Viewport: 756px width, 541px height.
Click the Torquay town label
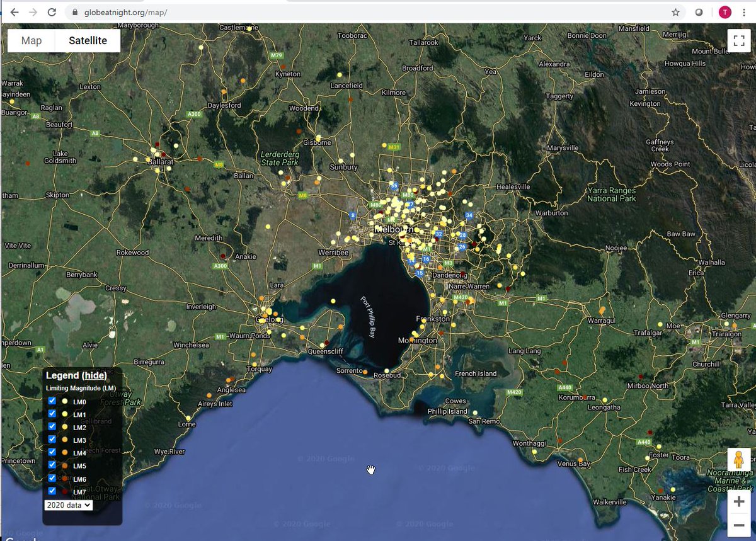[260, 369]
